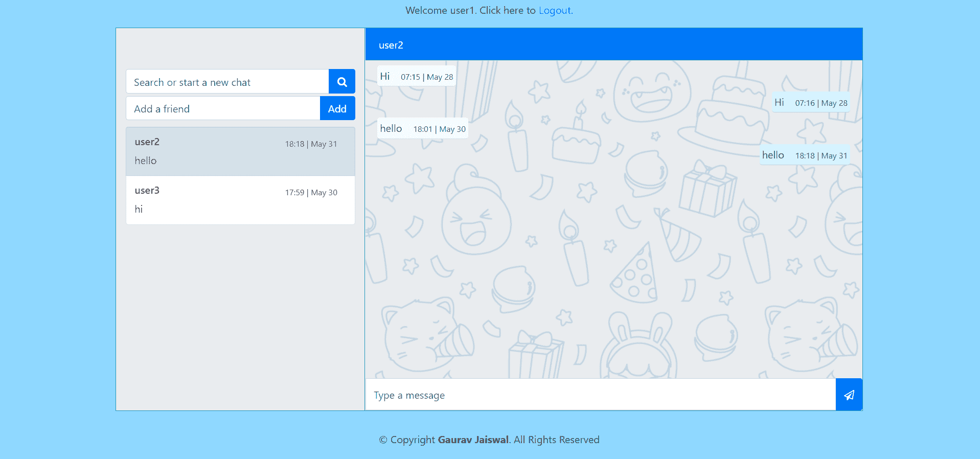Click the 'hello' preview under user2
This screenshot has height=459, width=980.
coord(146,160)
